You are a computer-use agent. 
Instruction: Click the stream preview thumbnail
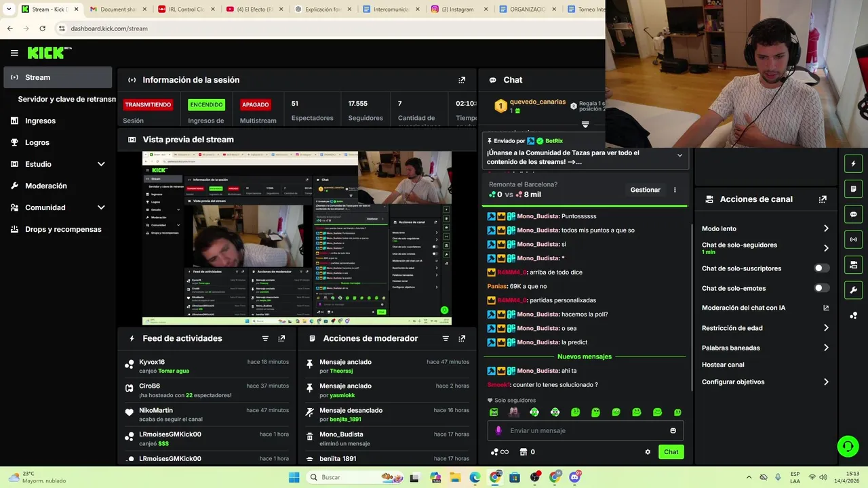296,238
